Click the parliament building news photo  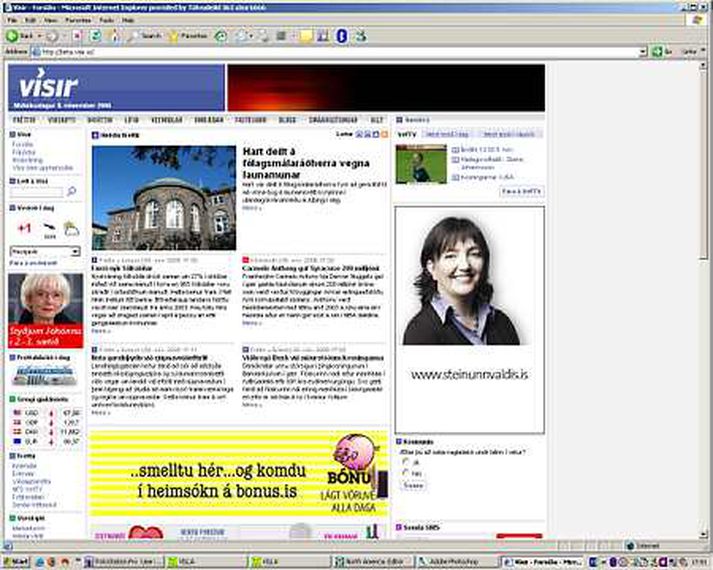point(164,198)
